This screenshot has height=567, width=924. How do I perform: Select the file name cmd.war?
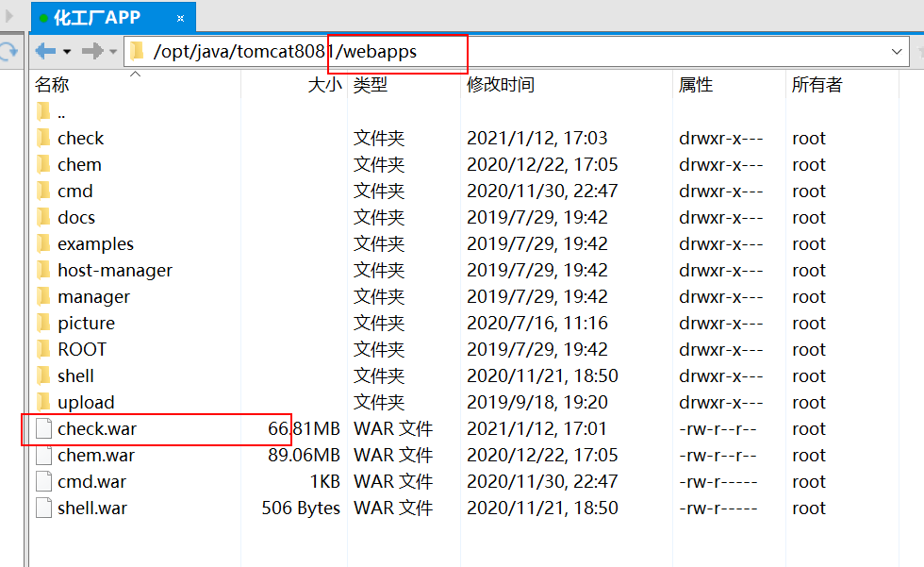point(92,481)
